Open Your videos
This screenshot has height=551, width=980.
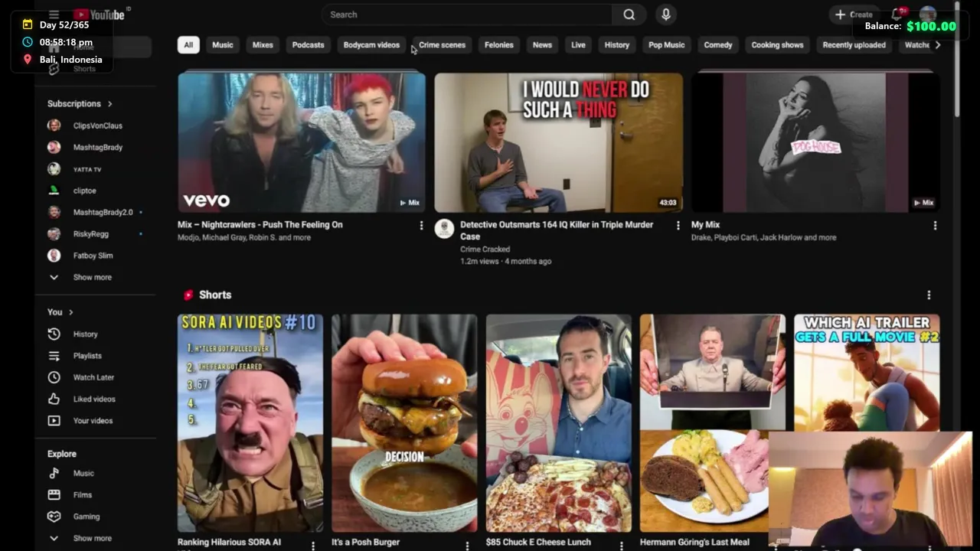click(x=92, y=420)
